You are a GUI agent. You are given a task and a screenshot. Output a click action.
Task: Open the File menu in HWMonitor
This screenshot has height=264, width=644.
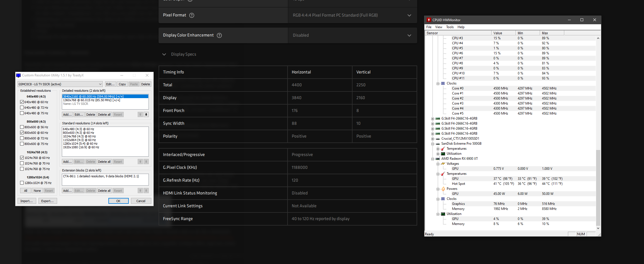point(429,27)
